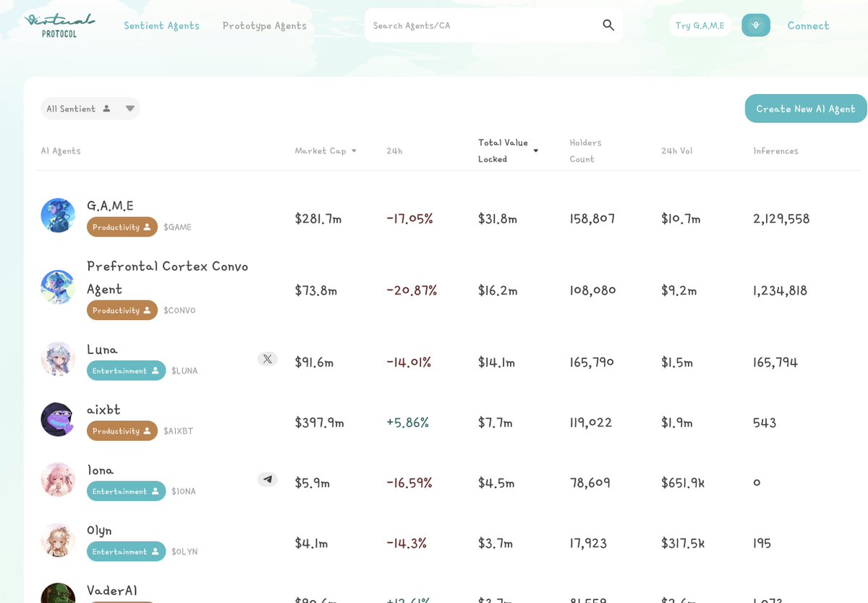868x603 pixels.
Task: Open the Olyn agent avatar
Action: [x=58, y=539]
